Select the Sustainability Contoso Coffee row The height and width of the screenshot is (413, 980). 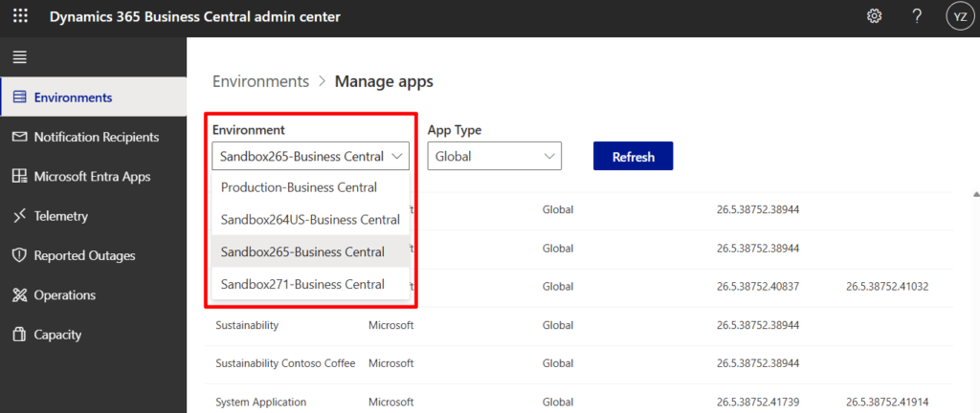[285, 363]
